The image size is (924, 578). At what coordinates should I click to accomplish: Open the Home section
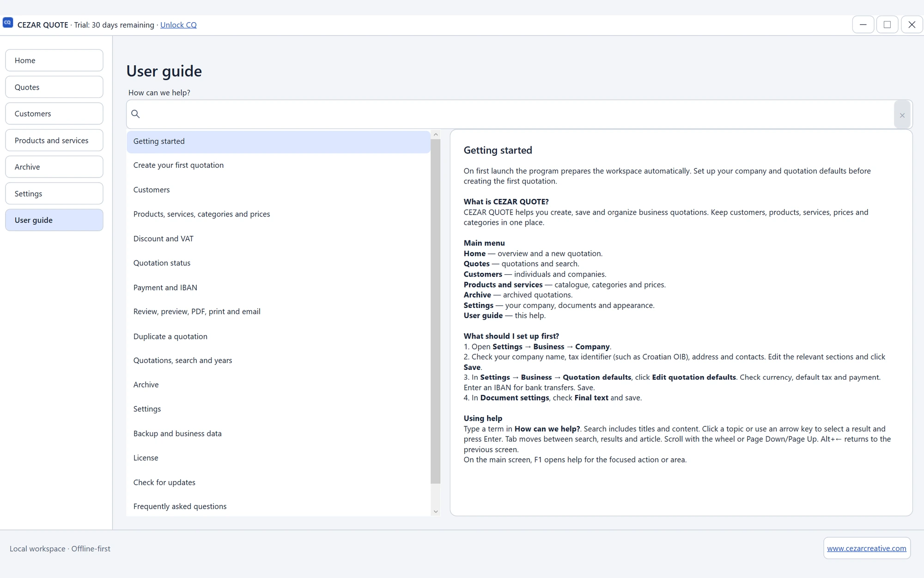(x=54, y=61)
